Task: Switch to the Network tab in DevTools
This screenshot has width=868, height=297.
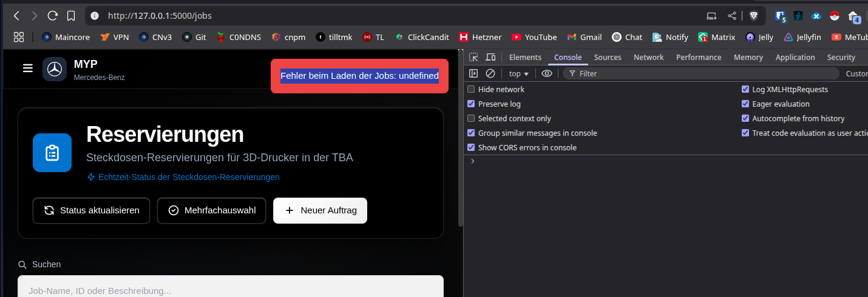Action: click(648, 57)
